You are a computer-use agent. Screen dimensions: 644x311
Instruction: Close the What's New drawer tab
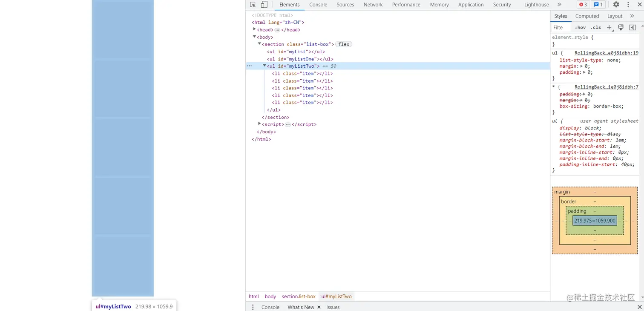tap(319, 307)
